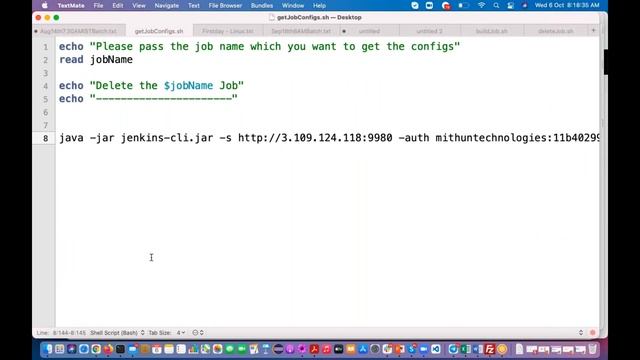Viewport: 640px width, 360px height.
Task: Open FileZilla from the dock
Action: click(489, 349)
